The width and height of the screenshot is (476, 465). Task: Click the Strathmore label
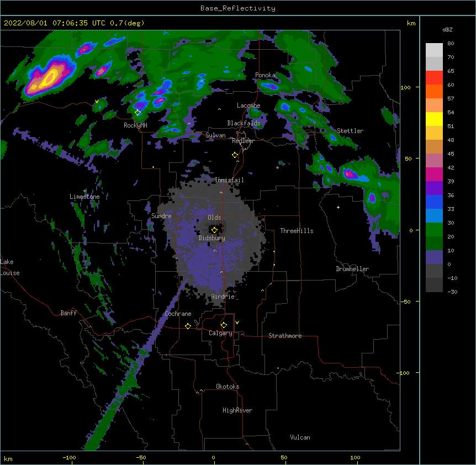(x=285, y=336)
